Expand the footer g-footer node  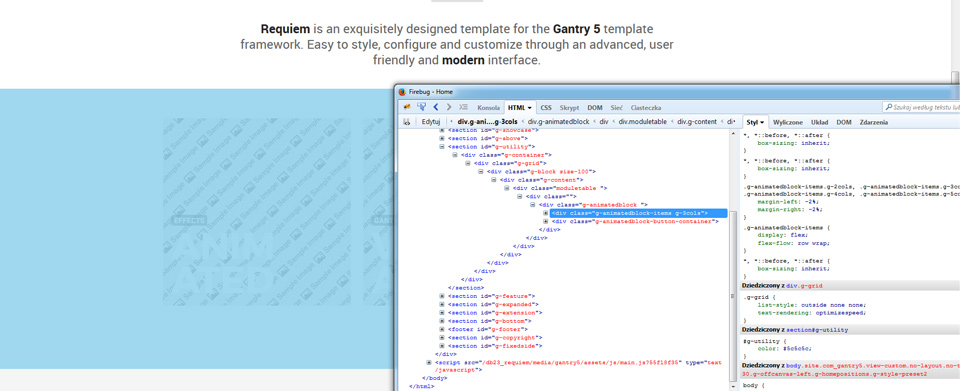[442, 329]
